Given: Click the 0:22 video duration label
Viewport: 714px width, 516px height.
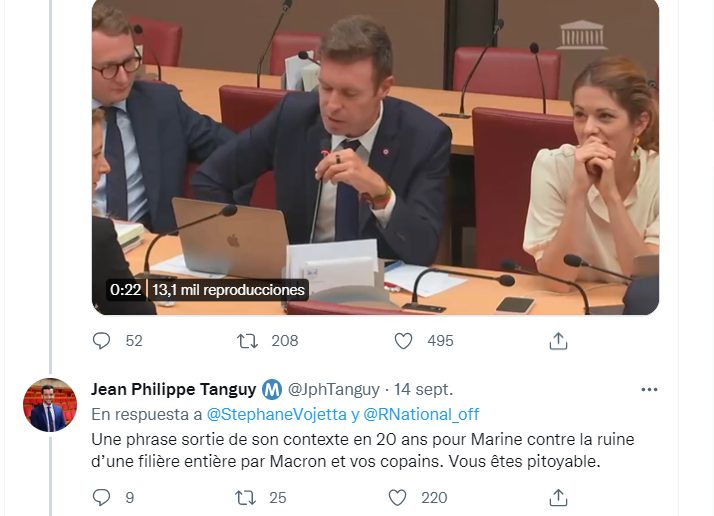Looking at the screenshot, I should [125, 290].
